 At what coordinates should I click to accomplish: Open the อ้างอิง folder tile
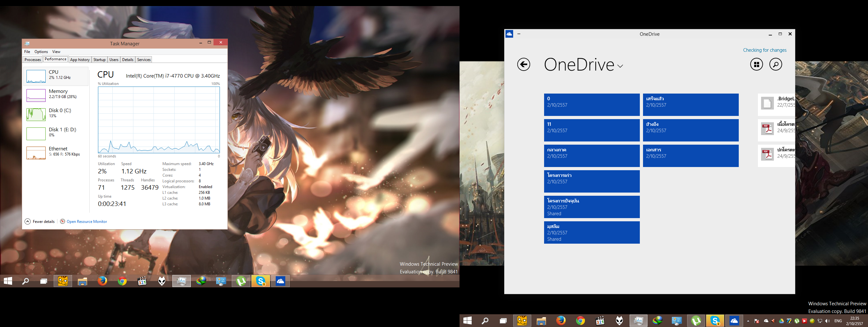tap(691, 131)
